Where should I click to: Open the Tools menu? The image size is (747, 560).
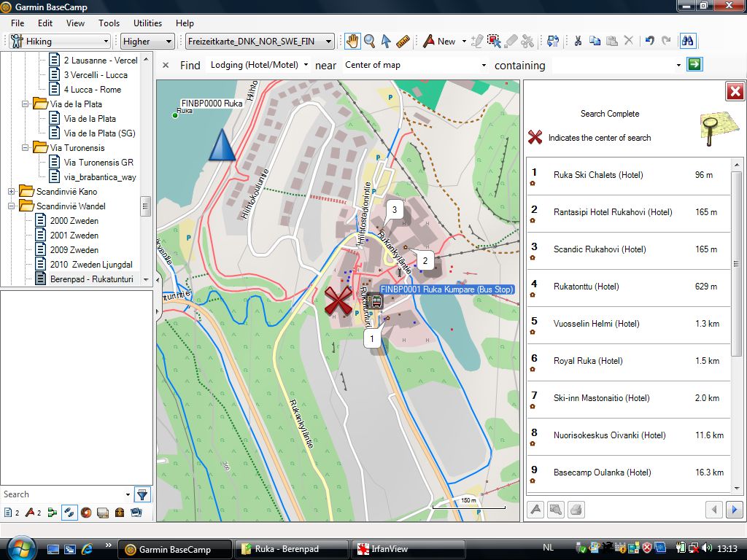[109, 23]
